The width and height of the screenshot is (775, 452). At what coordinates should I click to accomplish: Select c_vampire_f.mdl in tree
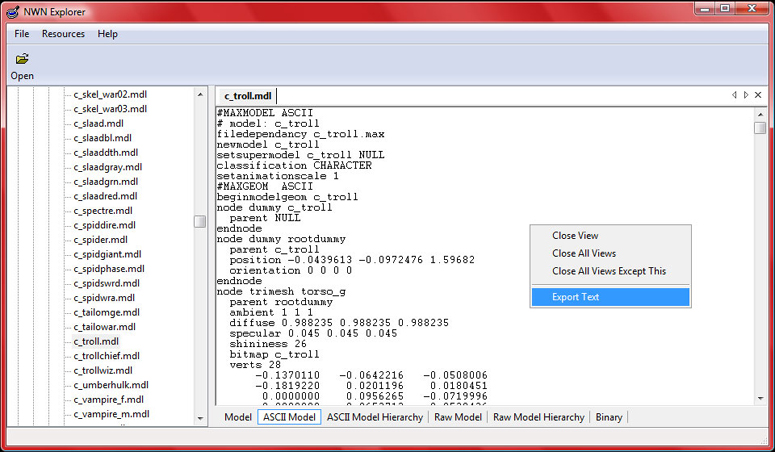[108, 400]
